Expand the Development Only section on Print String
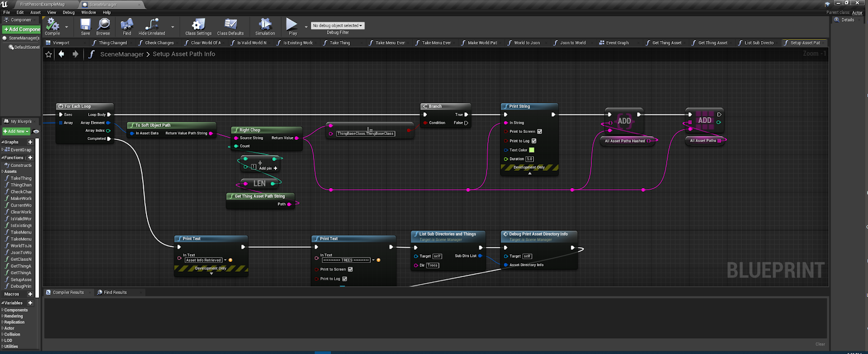Viewport: 868px width, 354px height. pyautogui.click(x=529, y=173)
